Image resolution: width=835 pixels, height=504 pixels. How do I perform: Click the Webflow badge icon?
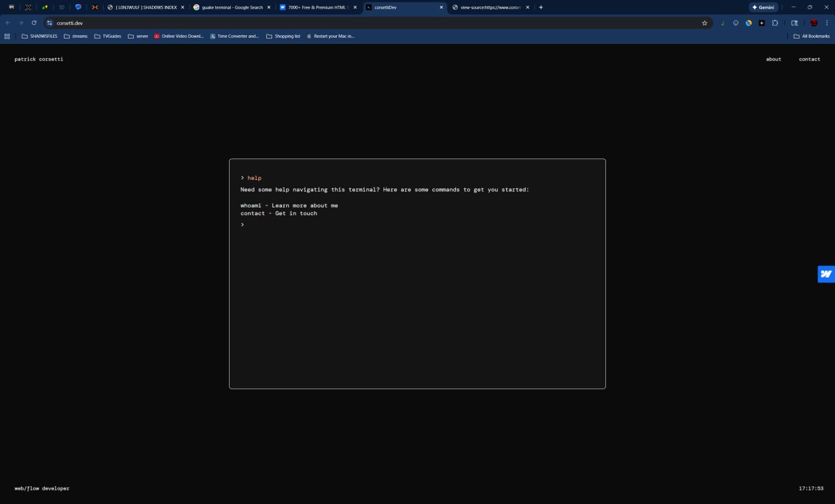click(826, 274)
